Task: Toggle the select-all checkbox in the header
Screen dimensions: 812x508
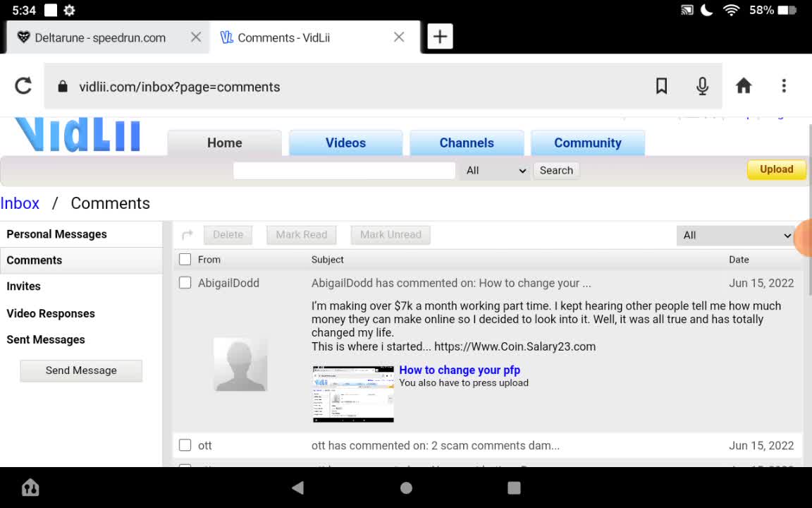Action: [x=185, y=259]
